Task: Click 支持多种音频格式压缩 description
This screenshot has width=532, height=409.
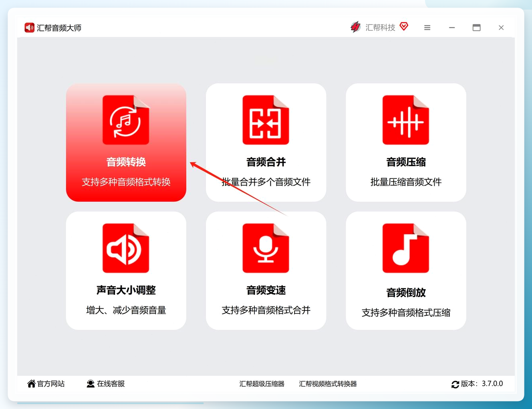Action: [406, 313]
